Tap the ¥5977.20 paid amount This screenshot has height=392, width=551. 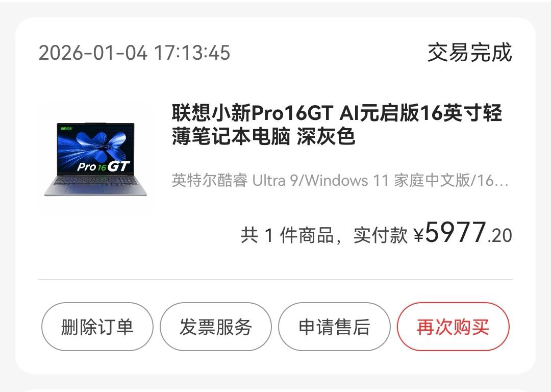coord(463,233)
